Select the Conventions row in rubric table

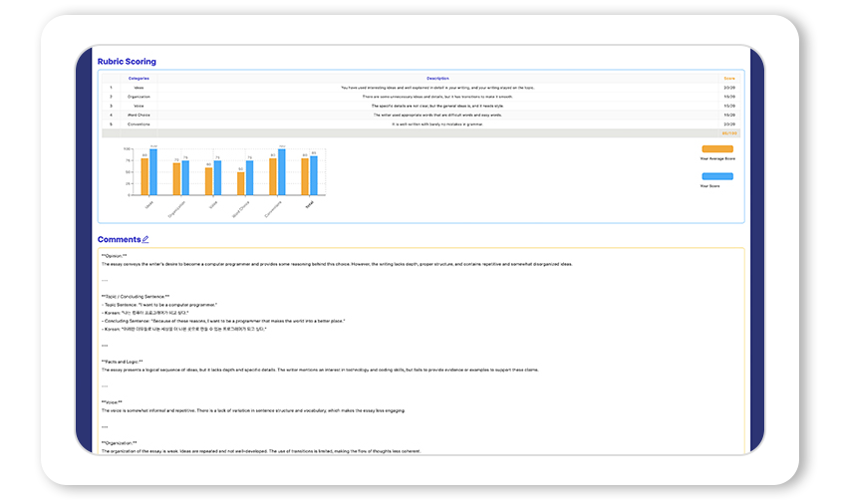[x=421, y=125]
